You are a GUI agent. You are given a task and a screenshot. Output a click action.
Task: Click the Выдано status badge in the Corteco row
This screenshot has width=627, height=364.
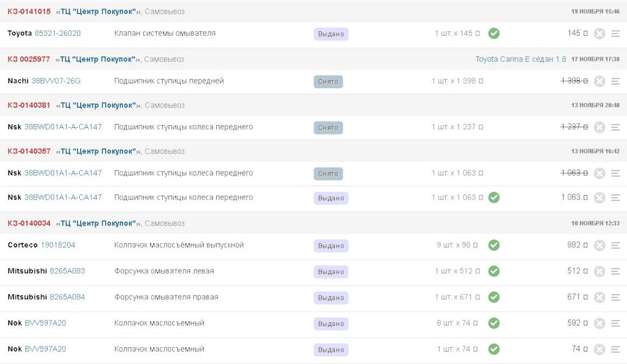(330, 246)
